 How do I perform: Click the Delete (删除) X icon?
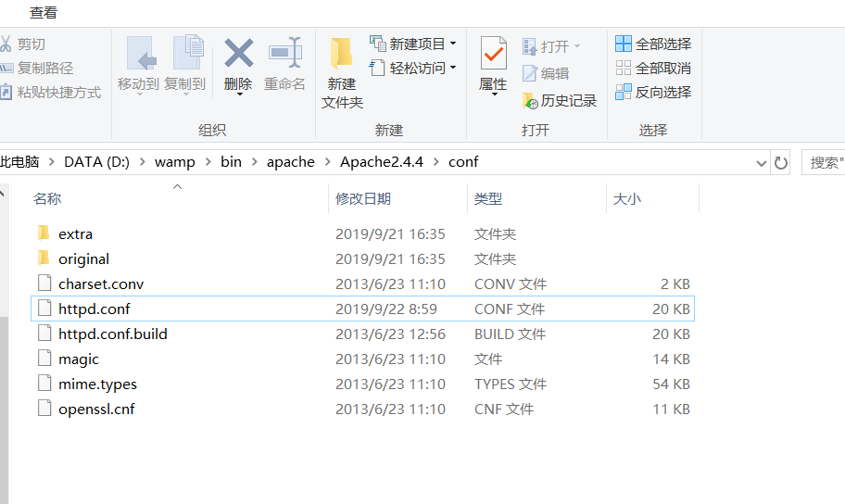click(238, 53)
